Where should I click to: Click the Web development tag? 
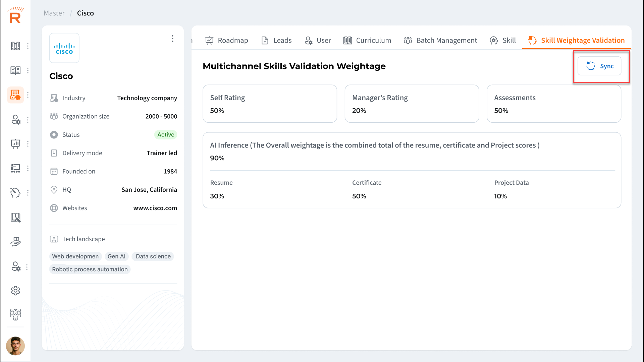coord(75,256)
